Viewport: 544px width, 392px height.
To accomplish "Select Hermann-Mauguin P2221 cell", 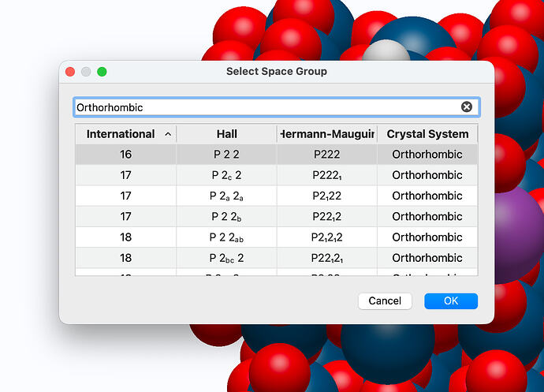I will [327, 175].
